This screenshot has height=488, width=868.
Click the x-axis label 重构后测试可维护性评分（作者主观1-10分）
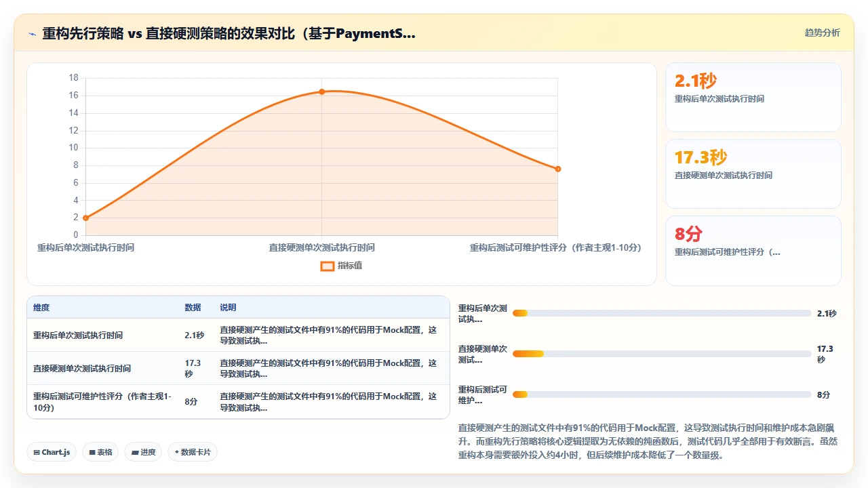click(555, 247)
